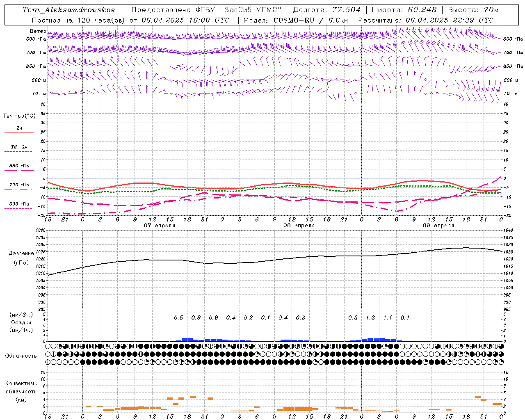Select the 1.1 precipitation amount
Image resolution: width=525 pixels, height=420 pixels.
click(x=388, y=317)
